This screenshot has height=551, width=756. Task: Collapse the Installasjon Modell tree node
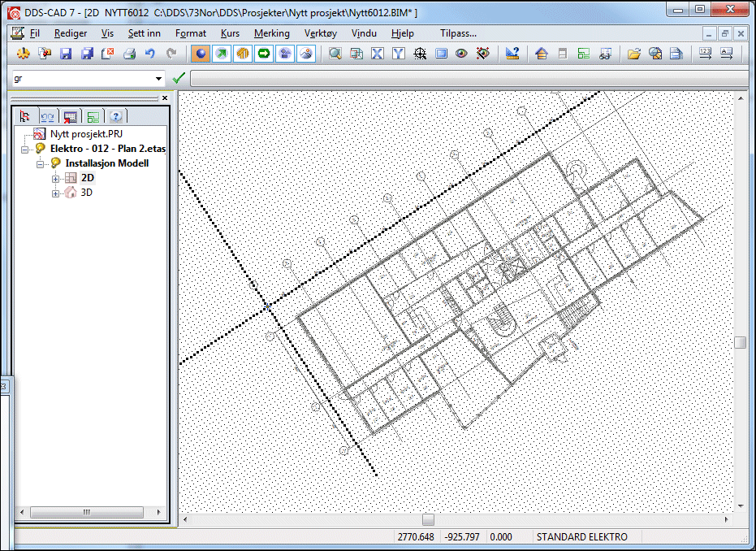point(40,163)
